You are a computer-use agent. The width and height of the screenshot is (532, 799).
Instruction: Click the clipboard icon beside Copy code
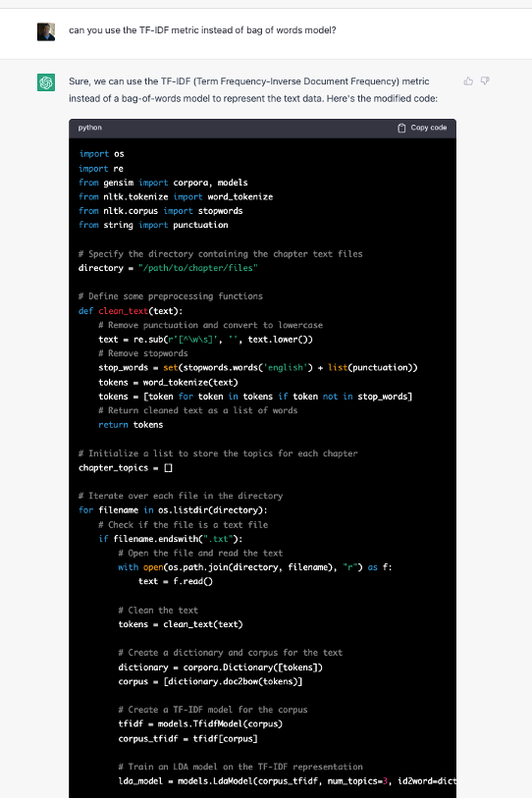click(x=401, y=128)
